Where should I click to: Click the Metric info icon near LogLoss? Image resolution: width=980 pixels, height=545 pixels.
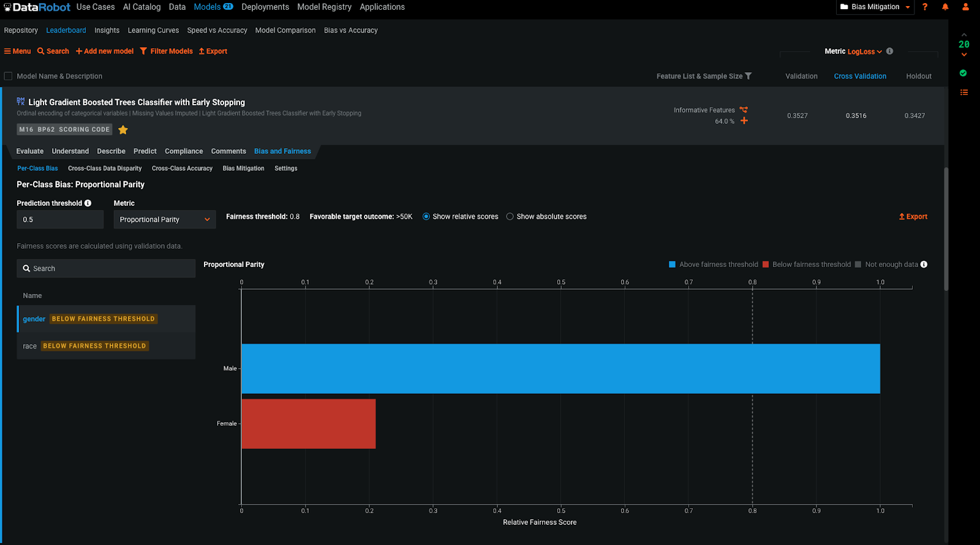(889, 51)
